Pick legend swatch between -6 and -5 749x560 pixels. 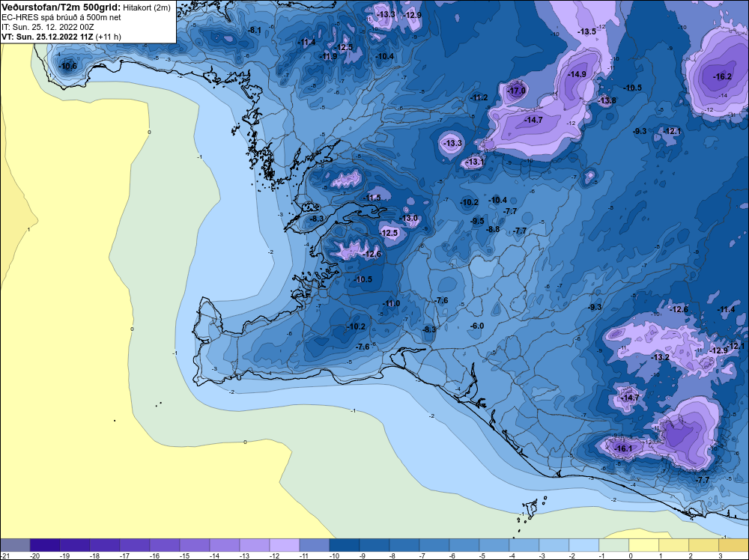(464, 545)
